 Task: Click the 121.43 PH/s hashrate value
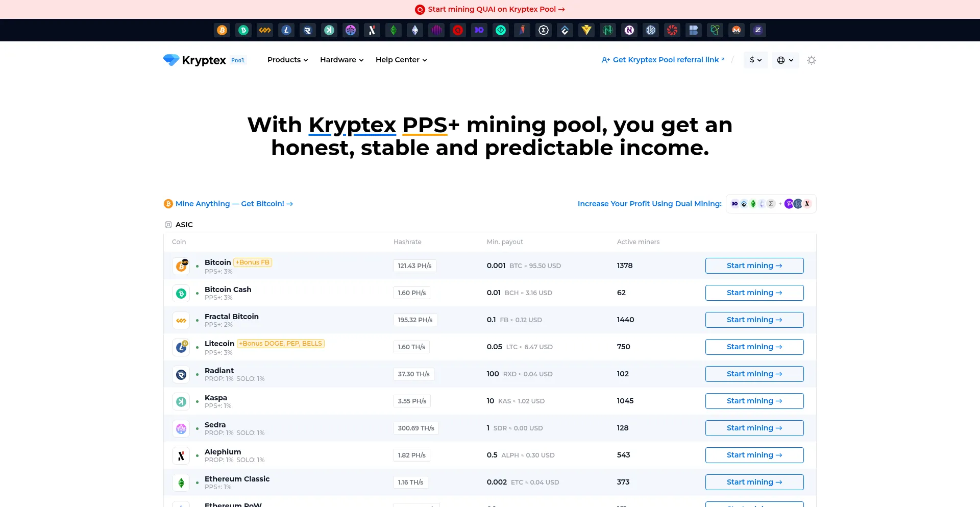coord(415,266)
